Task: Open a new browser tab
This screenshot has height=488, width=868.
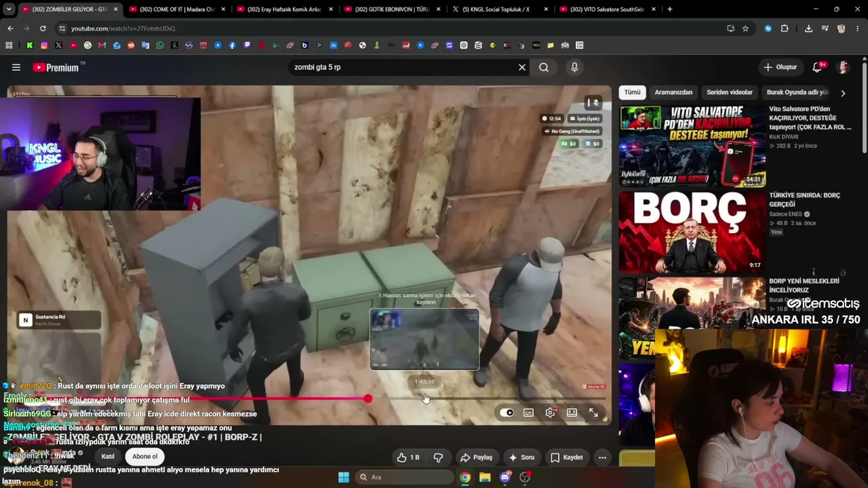Action: (669, 9)
